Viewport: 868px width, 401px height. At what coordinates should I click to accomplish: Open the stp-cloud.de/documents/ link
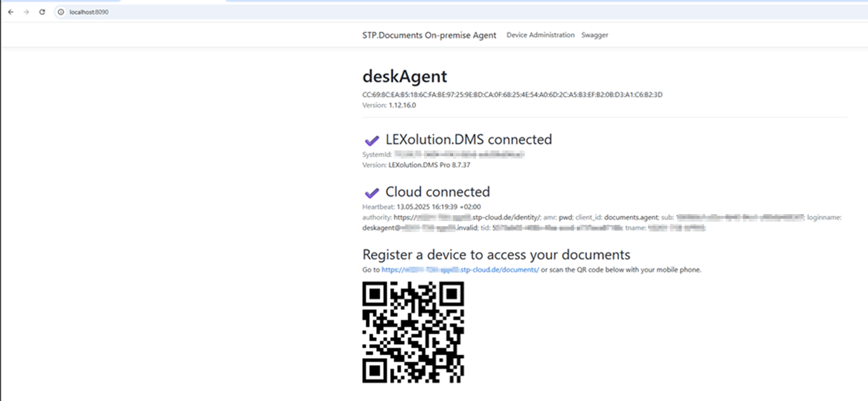pyautogui.click(x=460, y=270)
